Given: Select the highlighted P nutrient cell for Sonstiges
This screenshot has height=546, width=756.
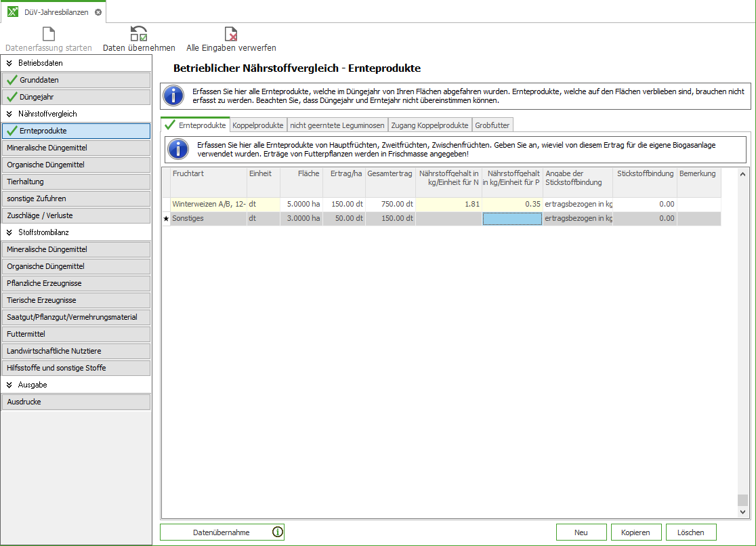Looking at the screenshot, I should coord(512,219).
